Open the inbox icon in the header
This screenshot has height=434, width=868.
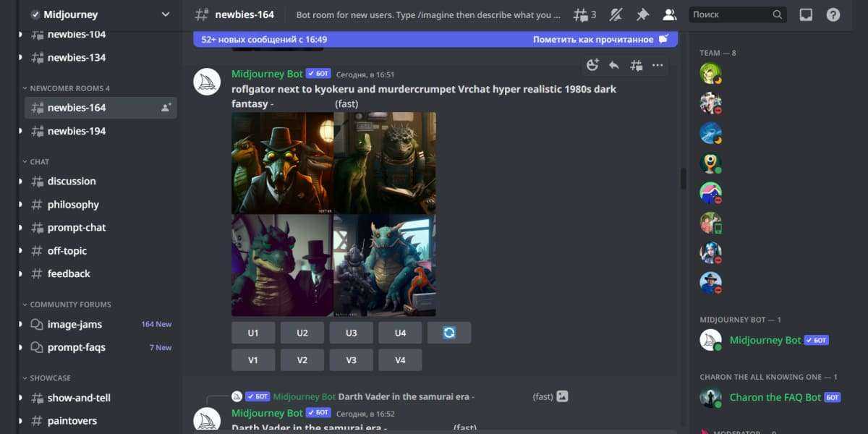pos(806,14)
